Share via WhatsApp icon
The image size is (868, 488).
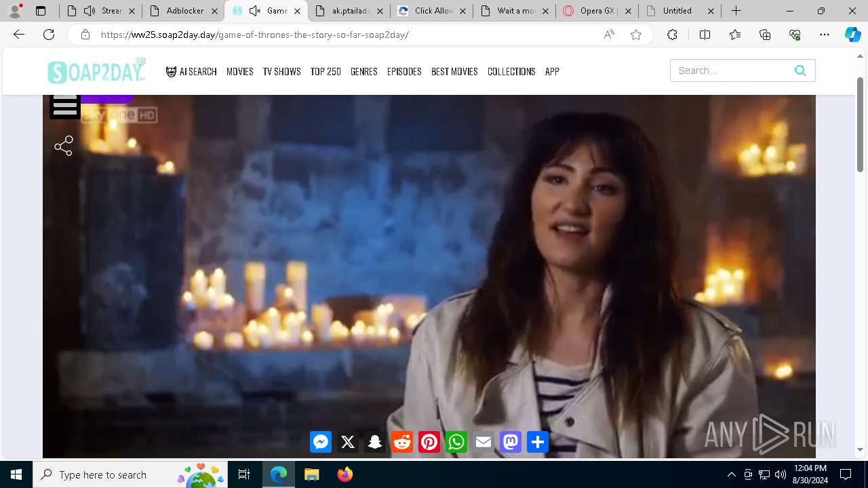pyautogui.click(x=456, y=442)
